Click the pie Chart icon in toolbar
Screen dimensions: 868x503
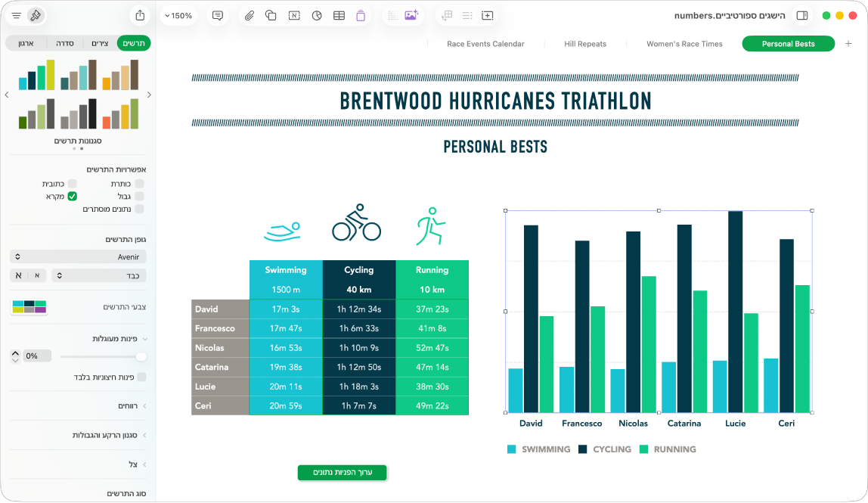[x=317, y=16]
